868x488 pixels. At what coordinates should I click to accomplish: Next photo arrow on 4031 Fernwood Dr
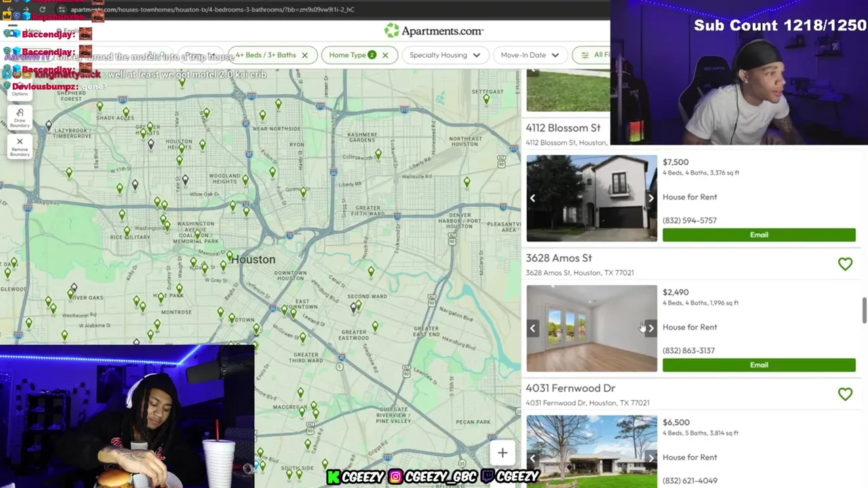coord(650,458)
